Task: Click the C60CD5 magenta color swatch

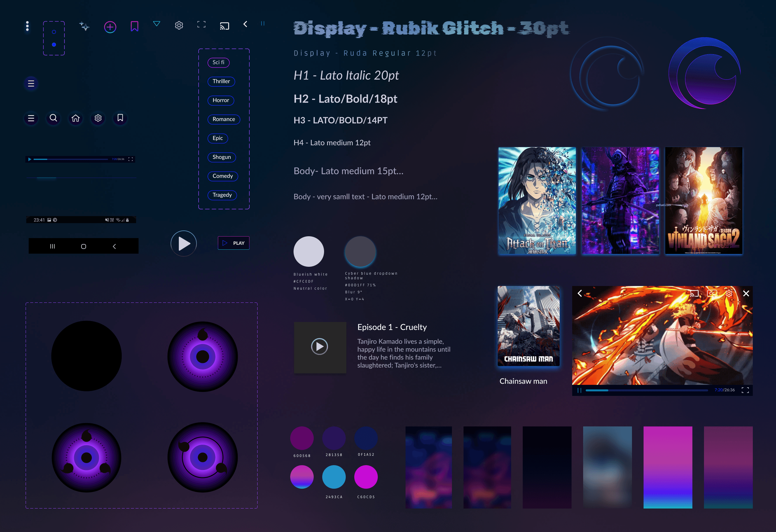Action: coord(366,476)
